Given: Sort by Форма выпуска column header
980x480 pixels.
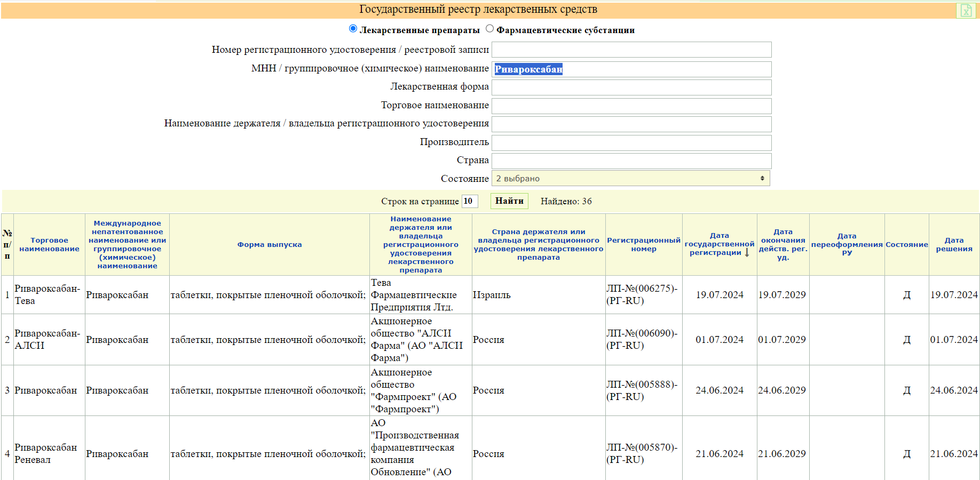Looking at the screenshot, I should coord(270,245).
